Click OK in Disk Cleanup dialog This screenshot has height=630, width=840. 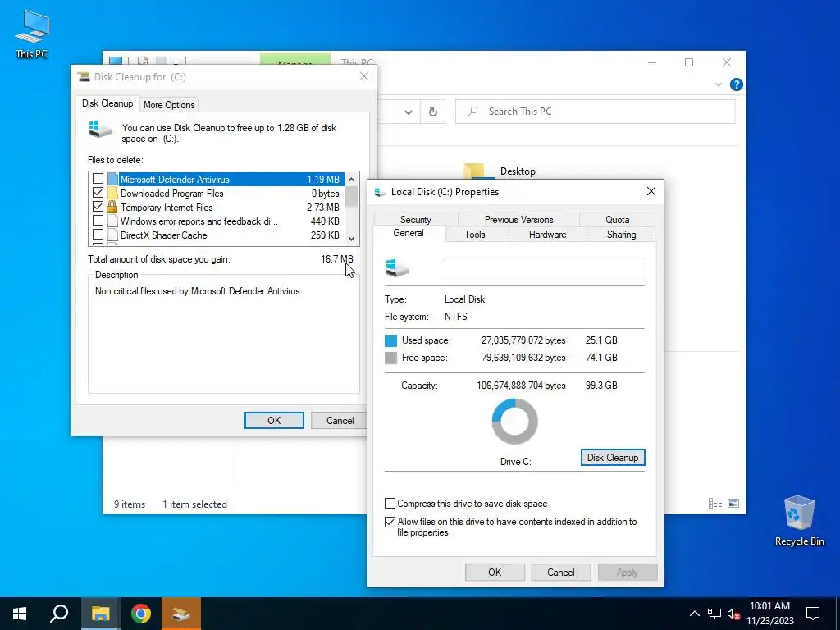(274, 421)
